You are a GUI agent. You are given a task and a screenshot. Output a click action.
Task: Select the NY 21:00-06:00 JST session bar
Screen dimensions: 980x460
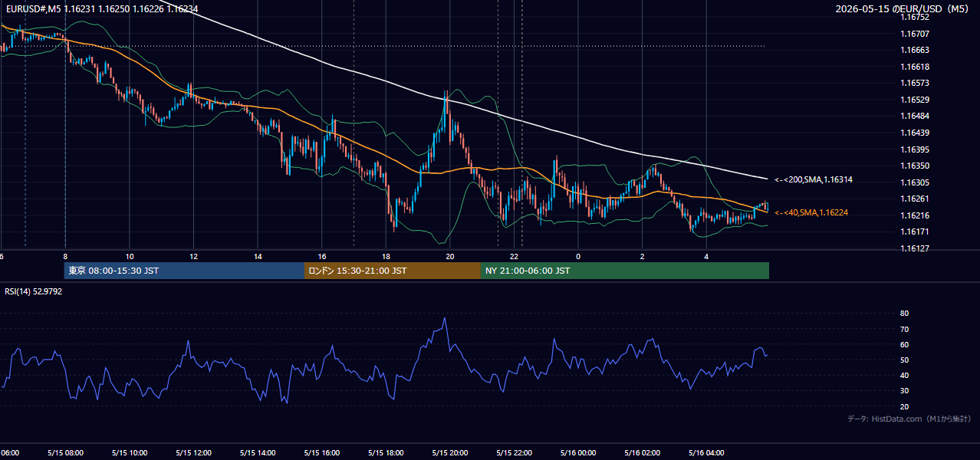click(625, 271)
